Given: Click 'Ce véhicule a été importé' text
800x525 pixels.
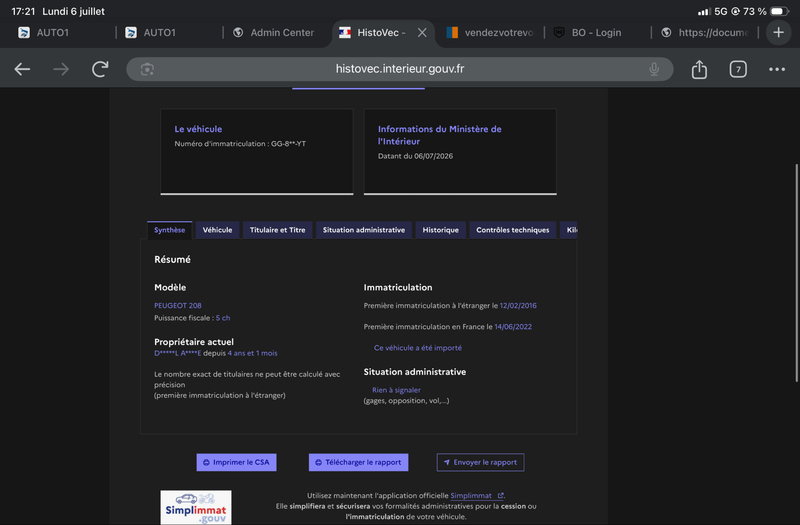Looking at the screenshot, I should (x=418, y=348).
